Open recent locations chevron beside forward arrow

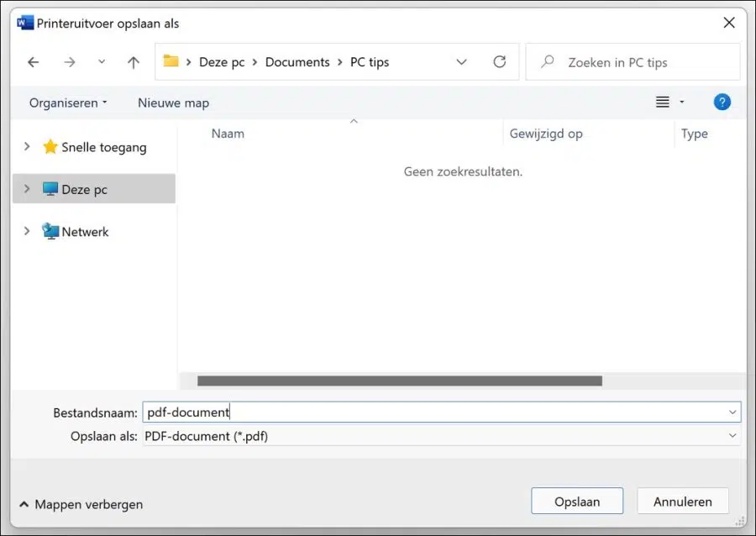102,61
